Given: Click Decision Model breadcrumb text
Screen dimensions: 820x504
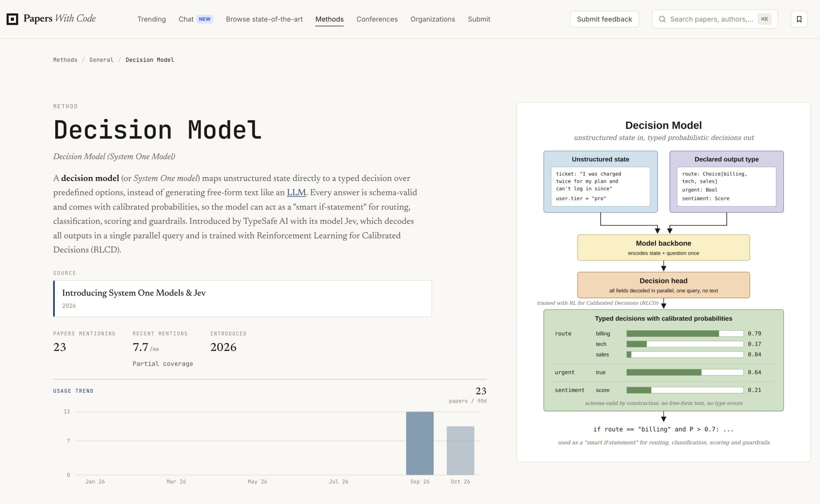Looking at the screenshot, I should pyautogui.click(x=150, y=60).
